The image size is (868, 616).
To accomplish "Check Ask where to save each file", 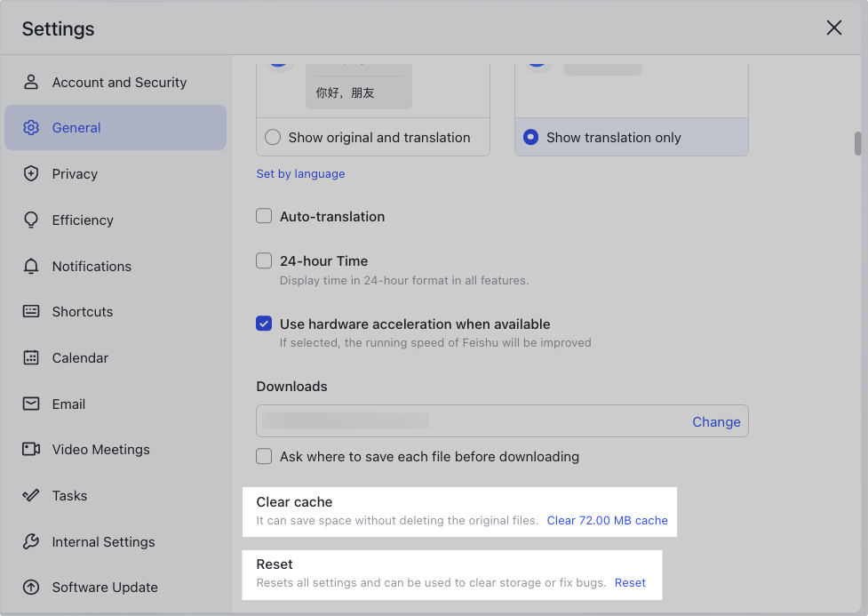I will [x=264, y=456].
